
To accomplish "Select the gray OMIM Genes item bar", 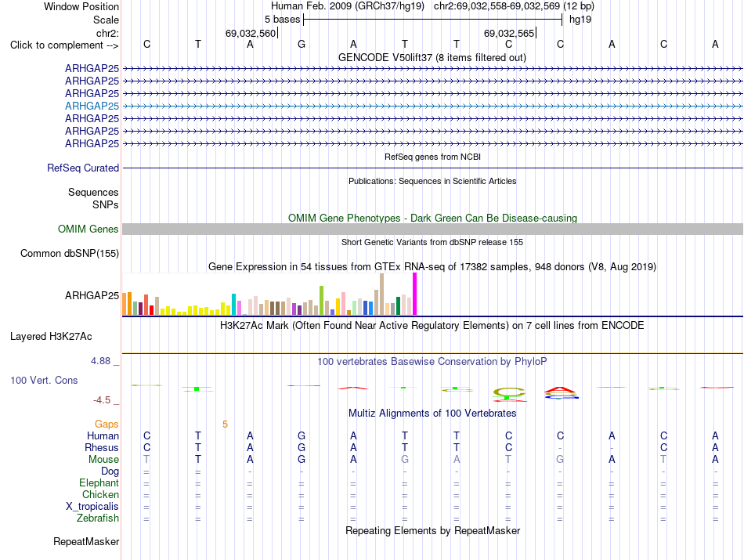I will (x=432, y=229).
